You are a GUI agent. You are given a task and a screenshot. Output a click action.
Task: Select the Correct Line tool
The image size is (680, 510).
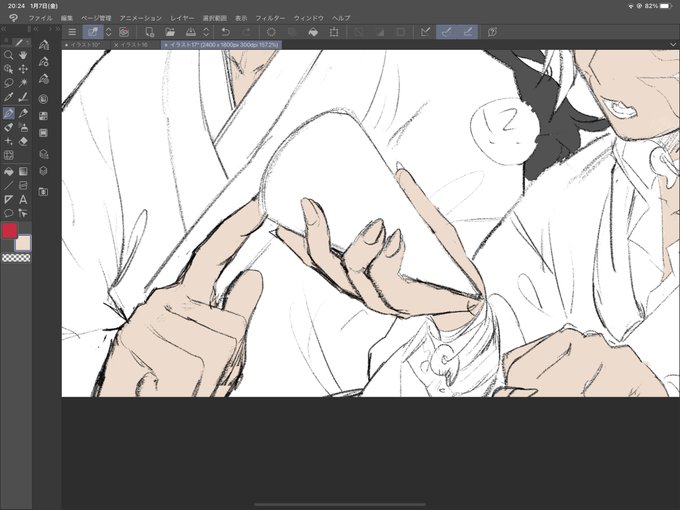pos(23,213)
